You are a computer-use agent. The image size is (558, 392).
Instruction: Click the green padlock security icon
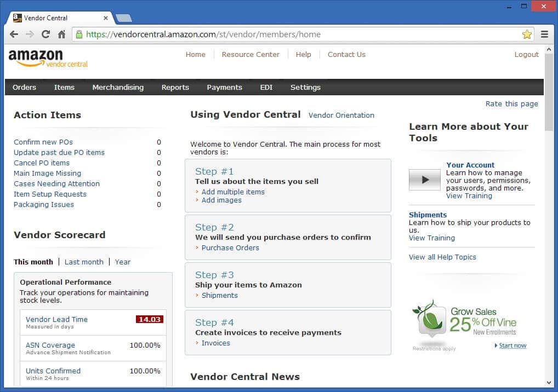79,34
